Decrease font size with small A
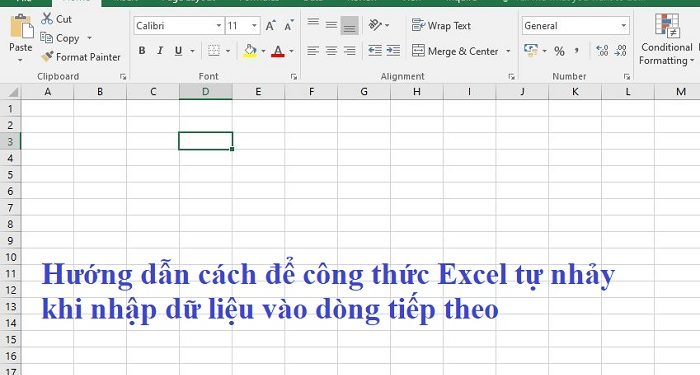The height and width of the screenshot is (375, 700). pos(289,25)
